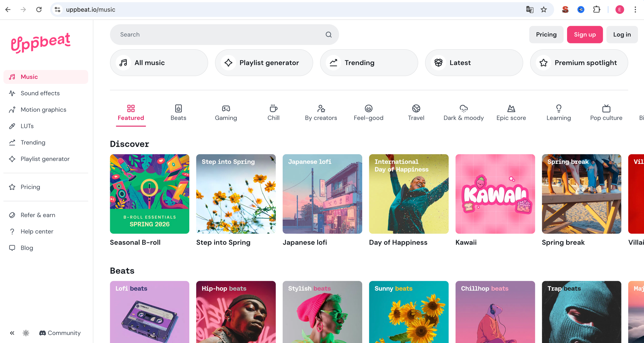Image resolution: width=644 pixels, height=343 pixels.
Task: Open browser extensions puzzle icon
Action: coord(597,10)
